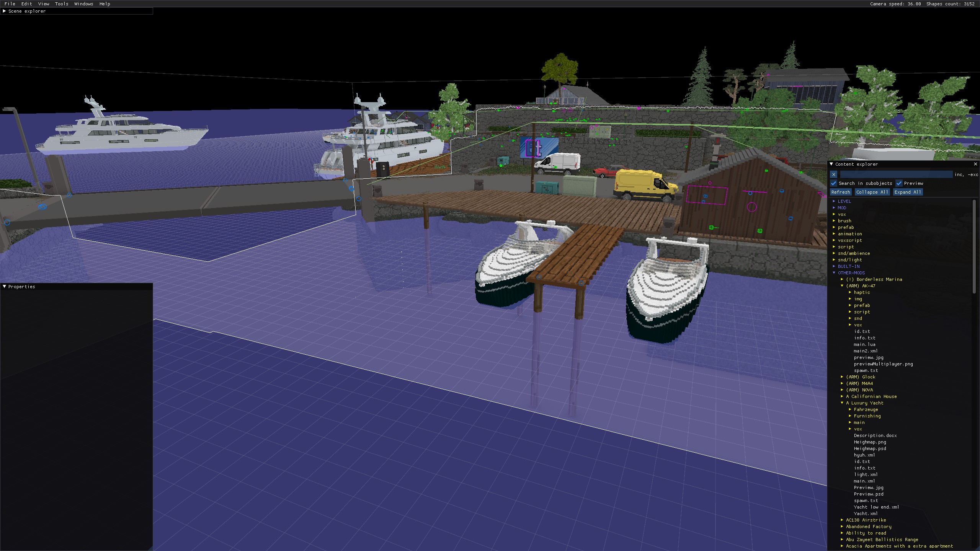Focus the content explorer search field
This screenshot has height=551, width=980.
coord(896,174)
